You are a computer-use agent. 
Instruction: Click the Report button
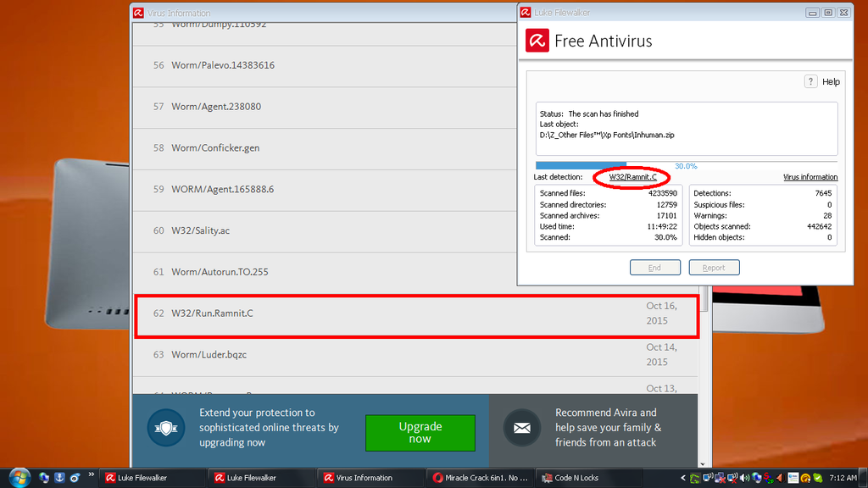714,268
